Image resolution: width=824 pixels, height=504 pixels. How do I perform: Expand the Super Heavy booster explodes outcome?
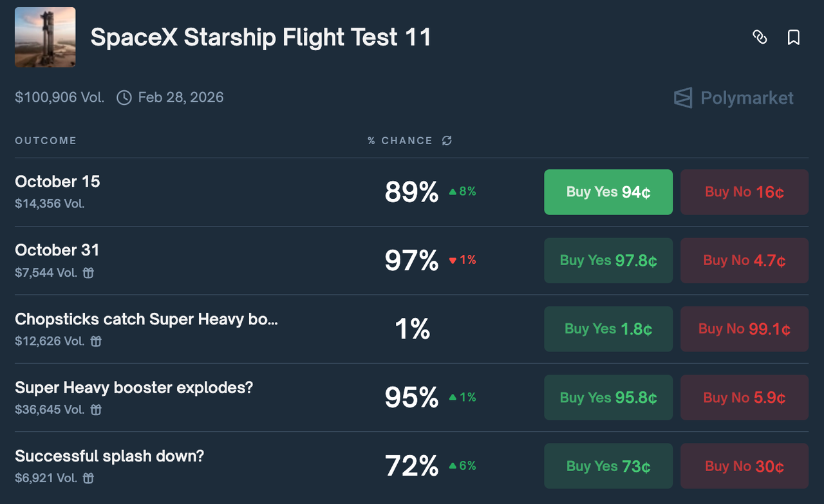point(134,387)
